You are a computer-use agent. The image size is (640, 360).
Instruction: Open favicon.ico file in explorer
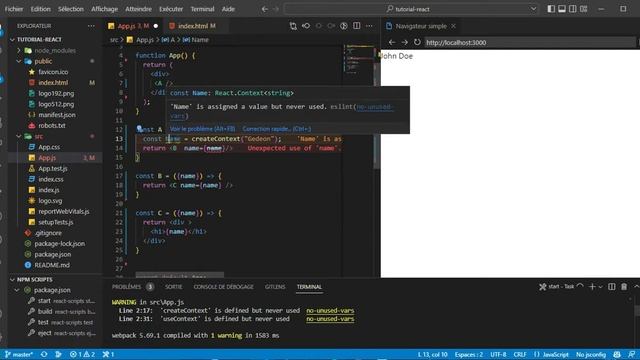point(53,72)
